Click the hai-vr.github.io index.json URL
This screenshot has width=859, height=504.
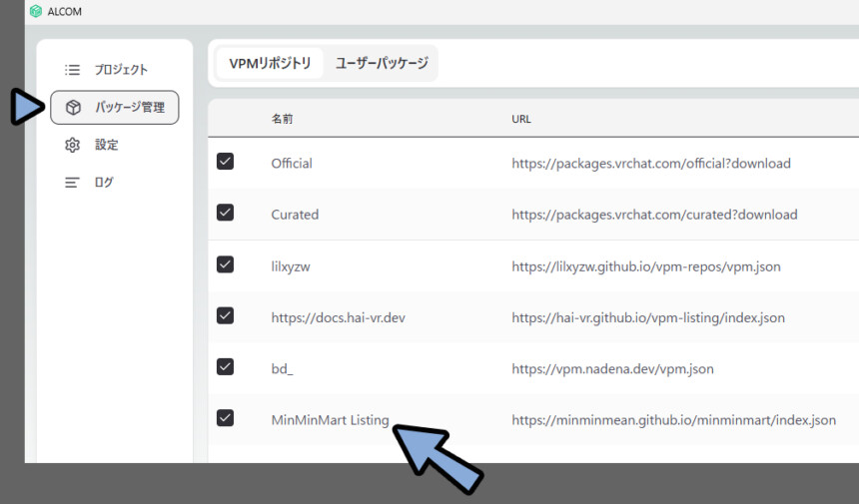pyautogui.click(x=648, y=318)
